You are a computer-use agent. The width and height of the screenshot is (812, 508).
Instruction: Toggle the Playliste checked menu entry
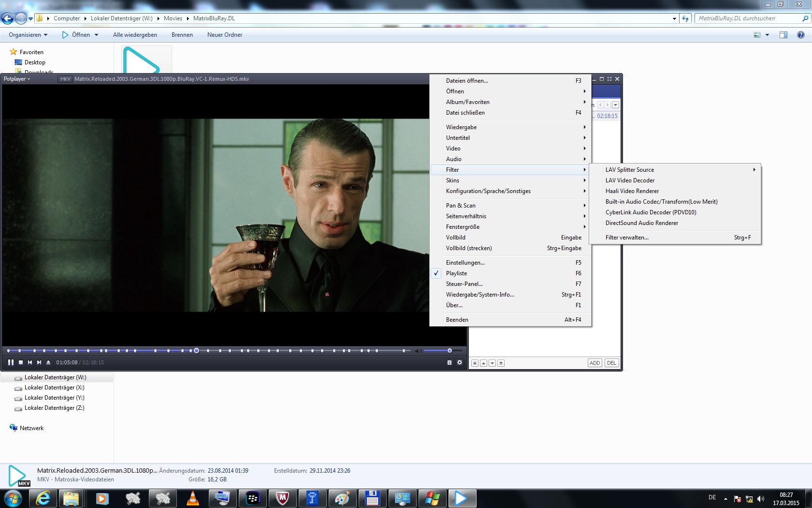(x=510, y=273)
